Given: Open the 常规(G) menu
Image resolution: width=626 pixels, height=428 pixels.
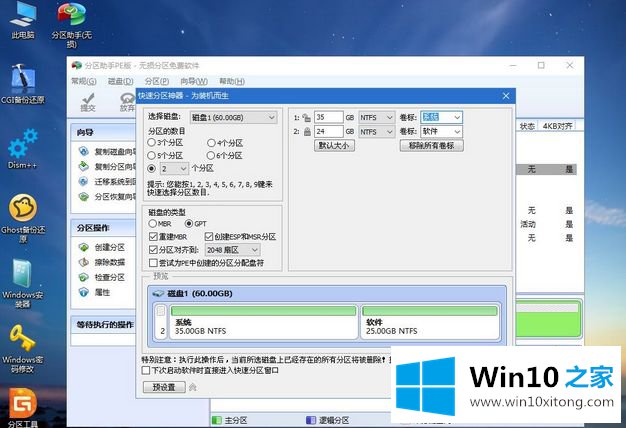Looking at the screenshot, I should [x=83, y=81].
